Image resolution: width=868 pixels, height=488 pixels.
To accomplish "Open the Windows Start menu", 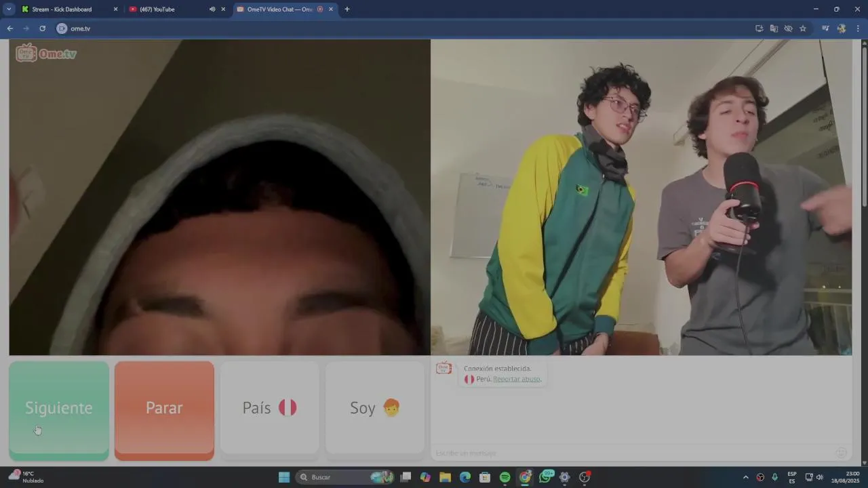I will click(x=284, y=477).
